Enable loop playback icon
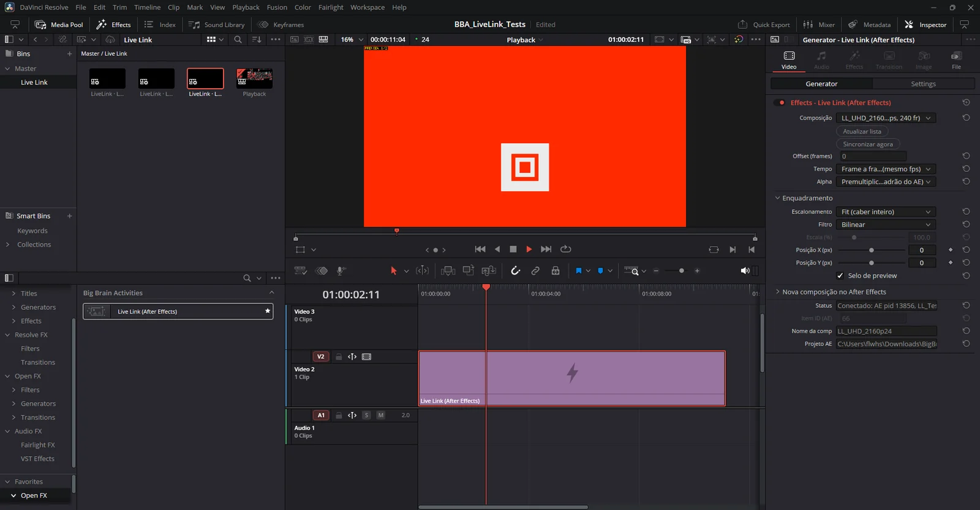This screenshot has height=510, width=980. click(566, 249)
